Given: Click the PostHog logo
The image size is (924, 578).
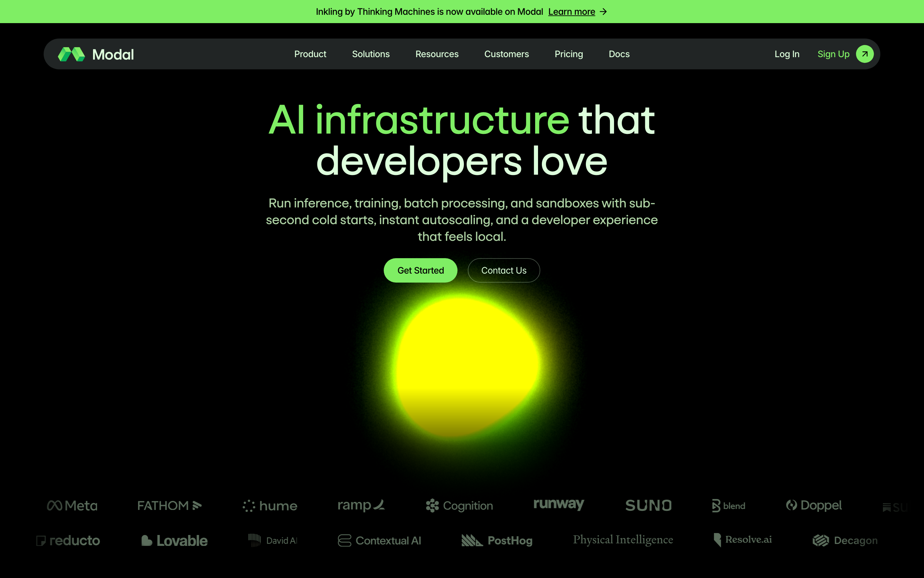Looking at the screenshot, I should click(x=497, y=540).
